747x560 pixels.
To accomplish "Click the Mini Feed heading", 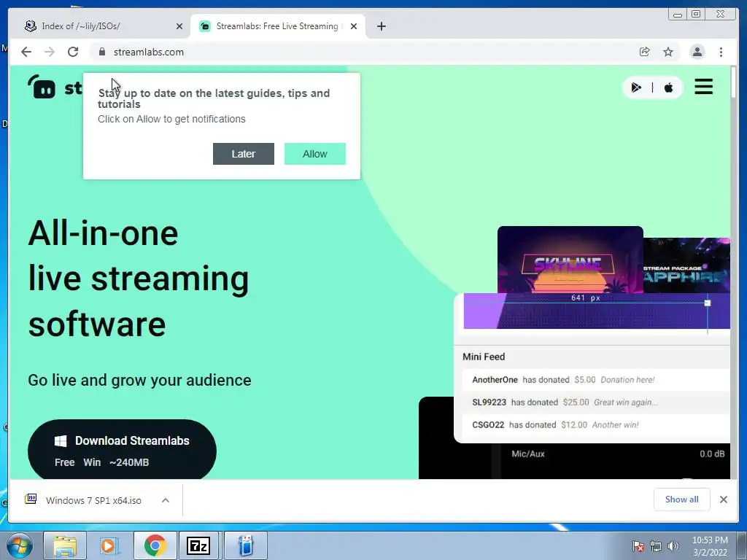I will click(x=484, y=357).
